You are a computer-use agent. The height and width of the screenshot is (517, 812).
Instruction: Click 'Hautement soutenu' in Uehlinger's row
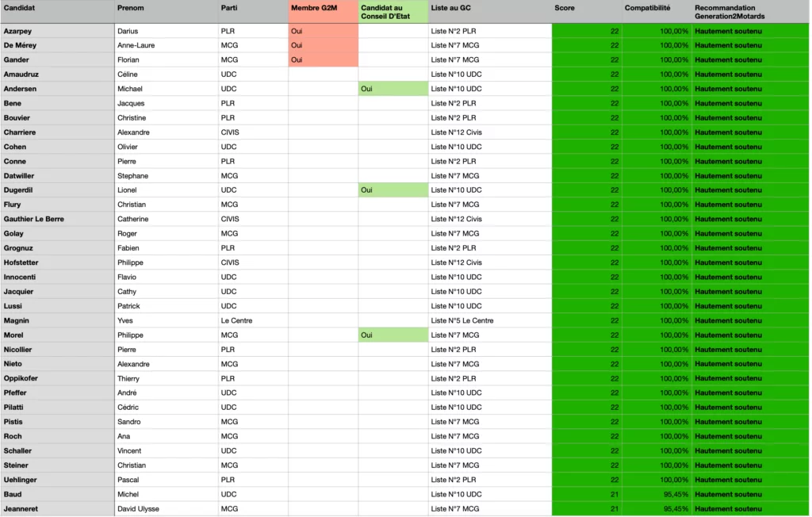tap(728, 480)
